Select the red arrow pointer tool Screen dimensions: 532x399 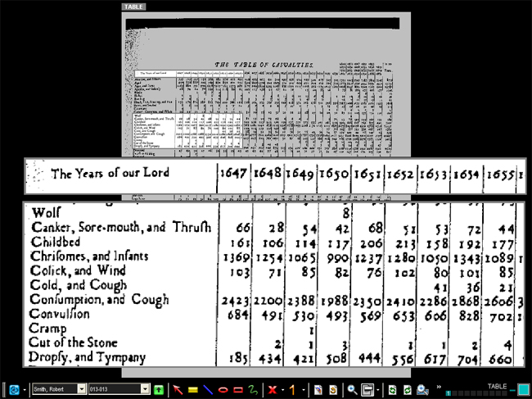point(178,389)
